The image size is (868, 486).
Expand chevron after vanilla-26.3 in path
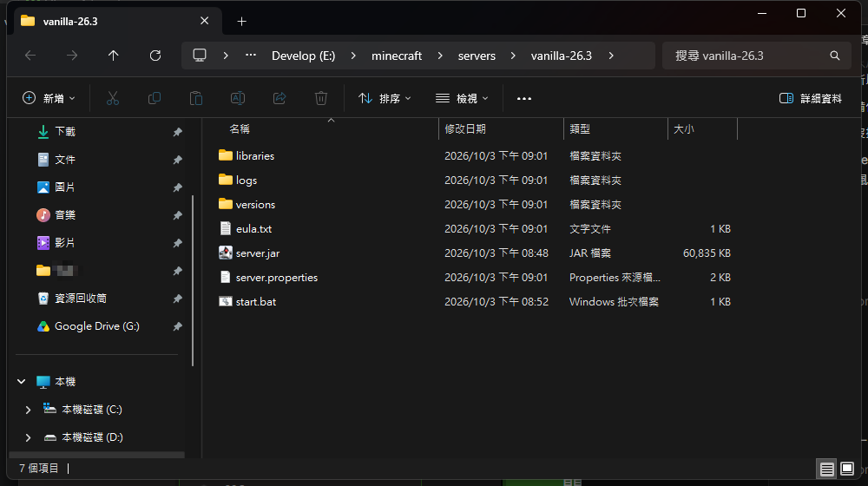pyautogui.click(x=611, y=56)
